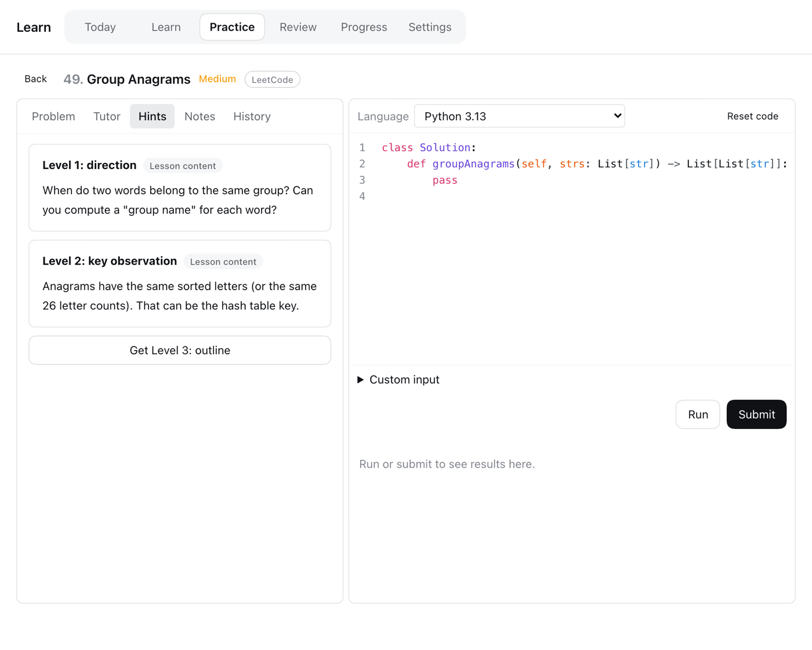Open the Progress tab
The height and width of the screenshot is (650, 812).
pos(364,27)
